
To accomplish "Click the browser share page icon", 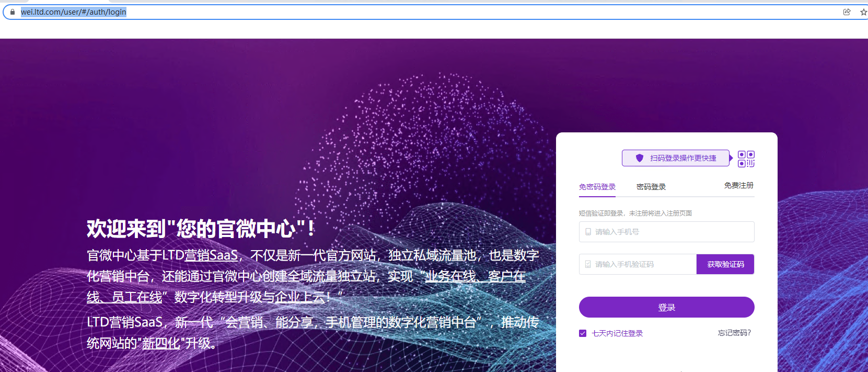I will pos(847,12).
